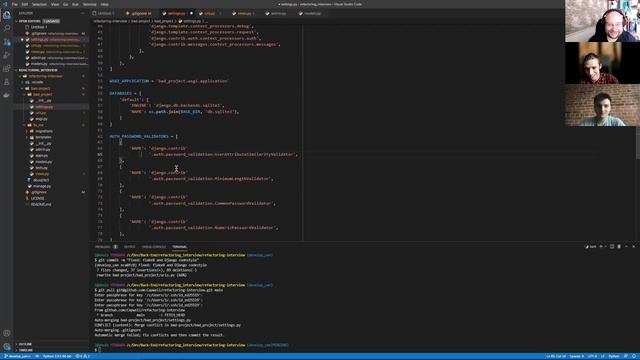The width and height of the screenshot is (640, 360).
Task: Open the Extensions view
Action: [x=7, y=69]
